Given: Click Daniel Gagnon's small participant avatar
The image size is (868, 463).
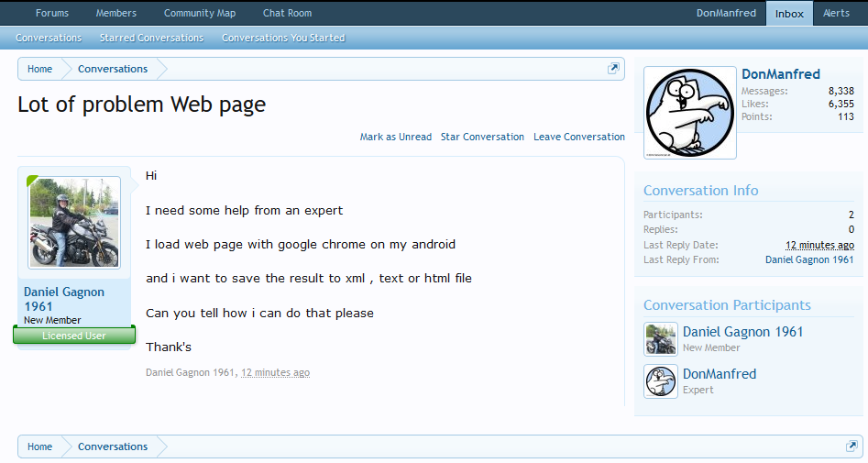Looking at the screenshot, I should (x=661, y=339).
